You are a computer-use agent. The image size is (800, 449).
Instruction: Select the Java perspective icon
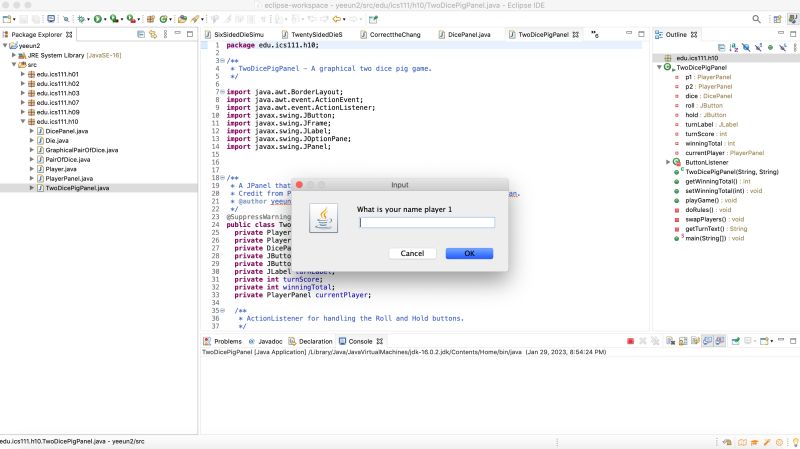point(793,19)
